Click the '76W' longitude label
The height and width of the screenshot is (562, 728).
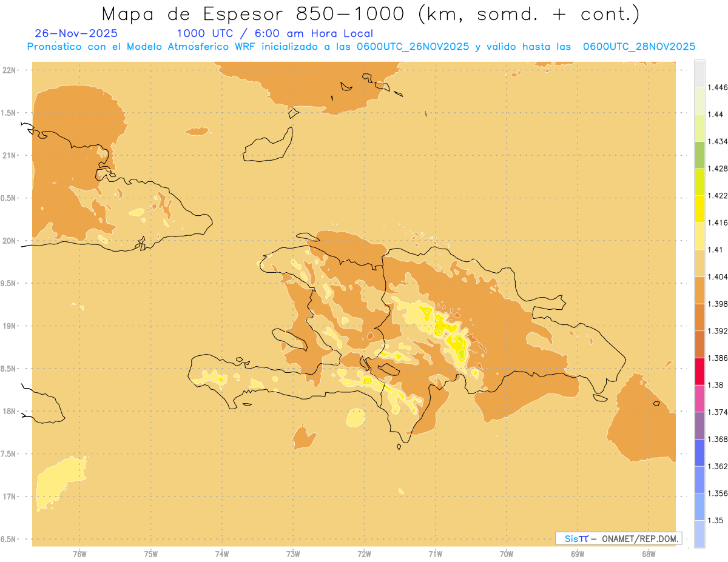point(79,554)
